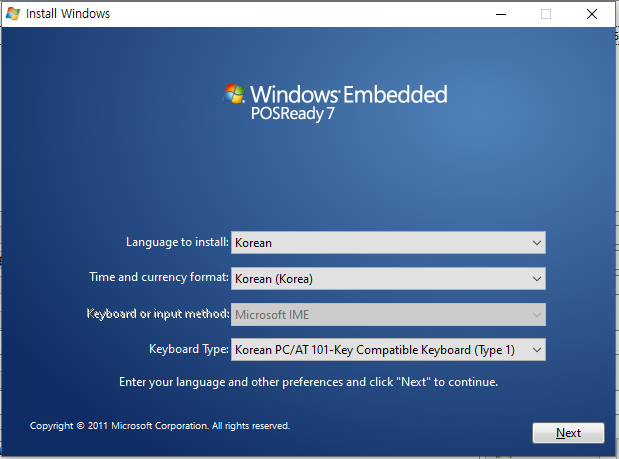Click the 'Keyboard or input method:' label

[x=158, y=314]
